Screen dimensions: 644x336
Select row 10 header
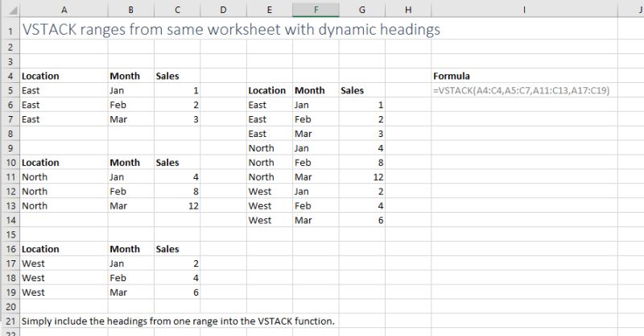point(10,163)
